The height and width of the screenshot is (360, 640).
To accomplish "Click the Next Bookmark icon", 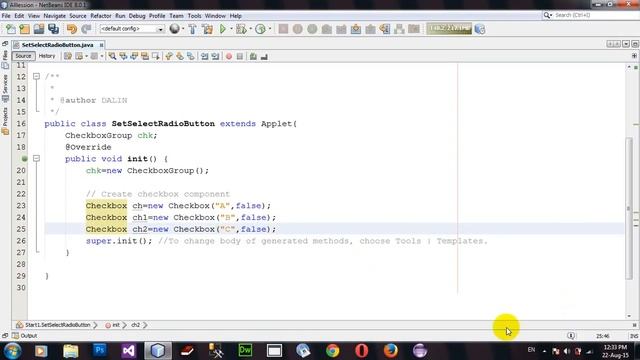I will tap(180, 56).
